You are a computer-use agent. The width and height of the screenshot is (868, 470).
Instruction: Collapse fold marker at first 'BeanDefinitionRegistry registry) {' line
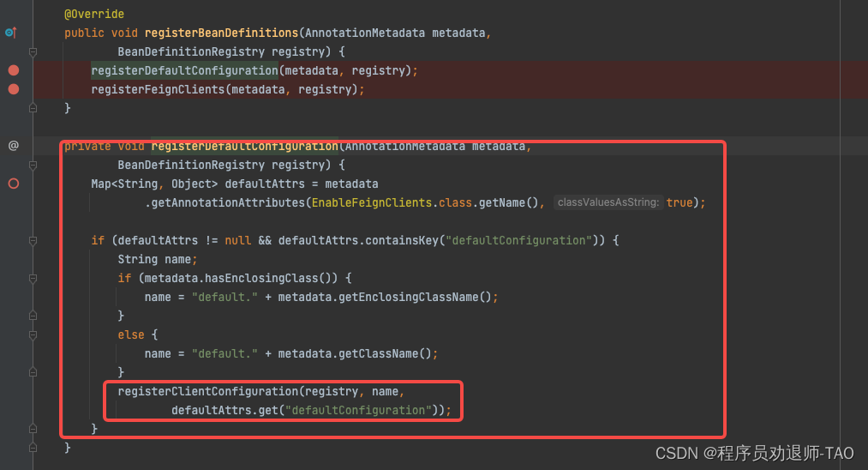pos(33,52)
